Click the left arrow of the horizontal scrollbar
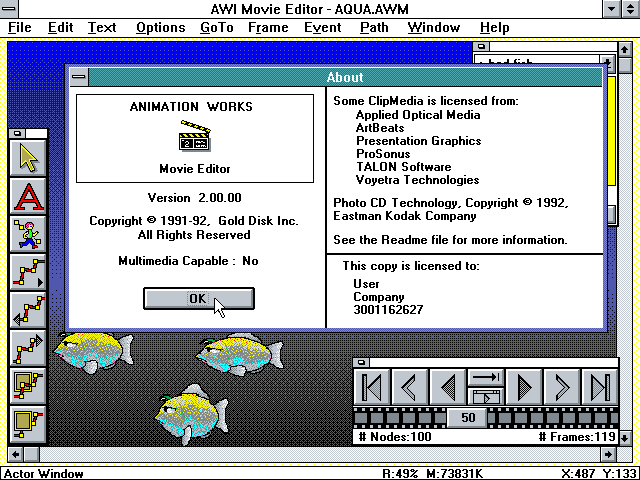The width and height of the screenshot is (640, 480). (15, 454)
